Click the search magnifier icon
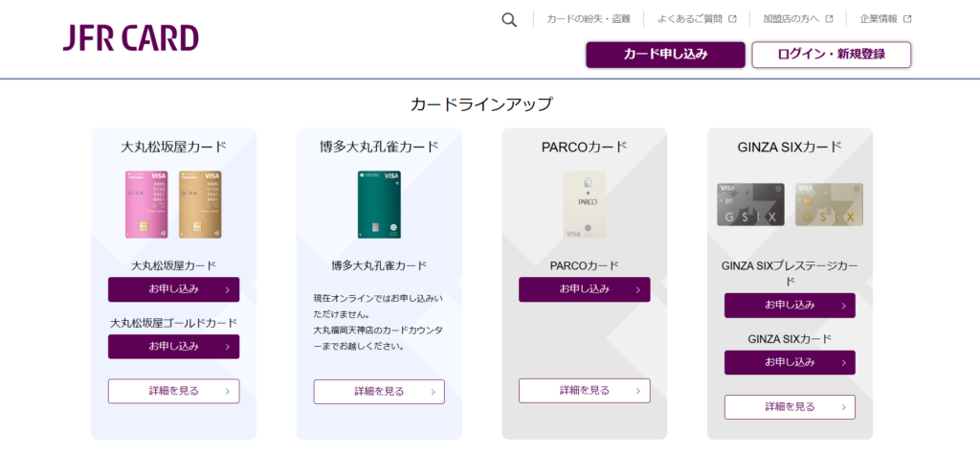This screenshot has height=456, width=980. pos(509,20)
